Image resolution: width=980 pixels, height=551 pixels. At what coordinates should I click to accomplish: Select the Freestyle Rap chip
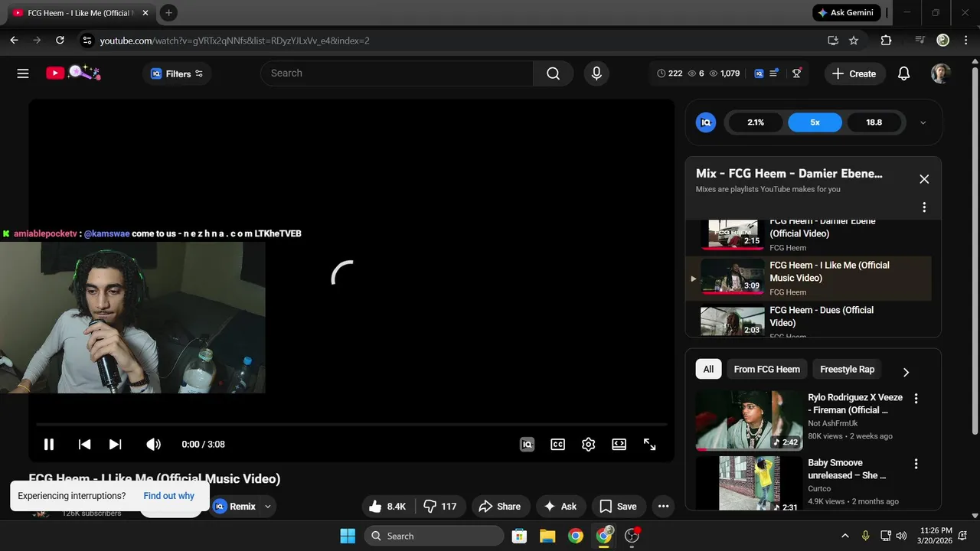pyautogui.click(x=847, y=369)
